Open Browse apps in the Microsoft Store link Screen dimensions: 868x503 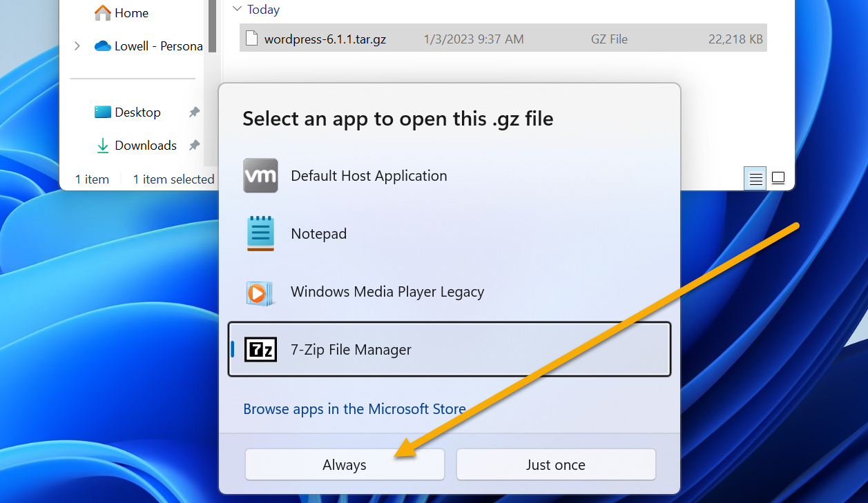pyautogui.click(x=354, y=408)
